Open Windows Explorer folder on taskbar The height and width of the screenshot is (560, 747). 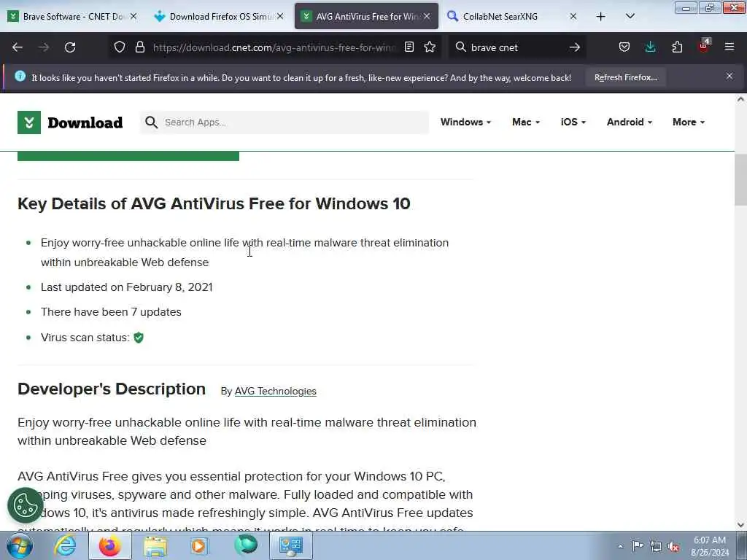tap(155, 545)
